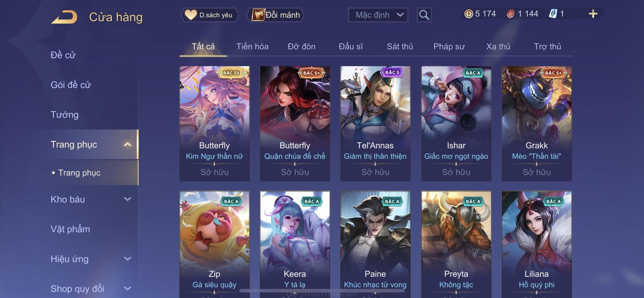Open the search magnifier icon

click(424, 15)
